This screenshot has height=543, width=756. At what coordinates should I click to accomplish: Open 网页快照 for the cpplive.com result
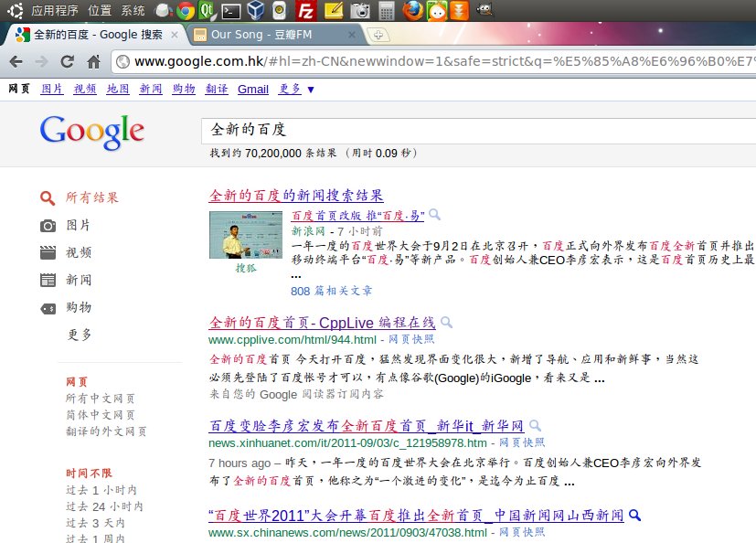pos(411,339)
